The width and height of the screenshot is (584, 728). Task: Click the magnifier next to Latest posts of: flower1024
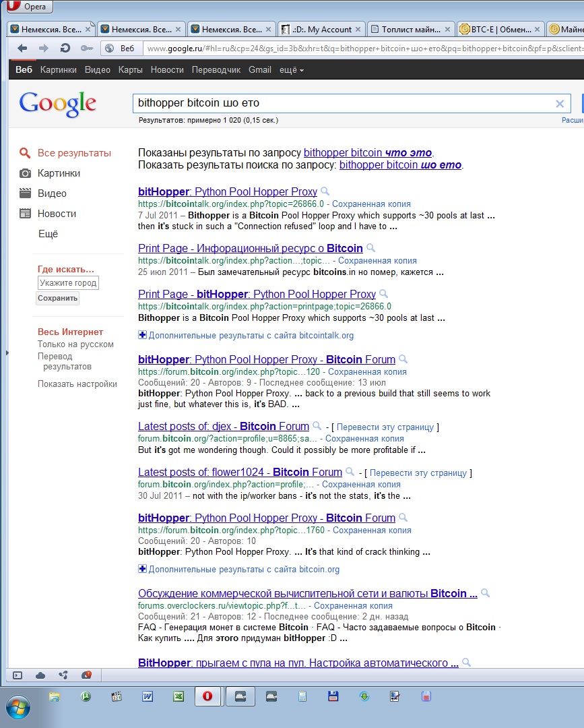[350, 472]
